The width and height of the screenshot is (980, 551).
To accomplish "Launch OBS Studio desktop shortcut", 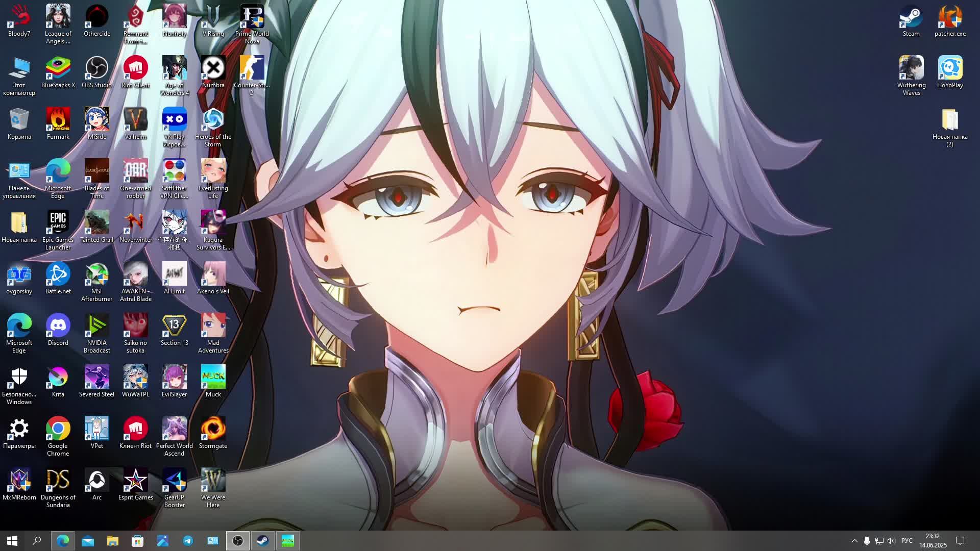I will (97, 72).
